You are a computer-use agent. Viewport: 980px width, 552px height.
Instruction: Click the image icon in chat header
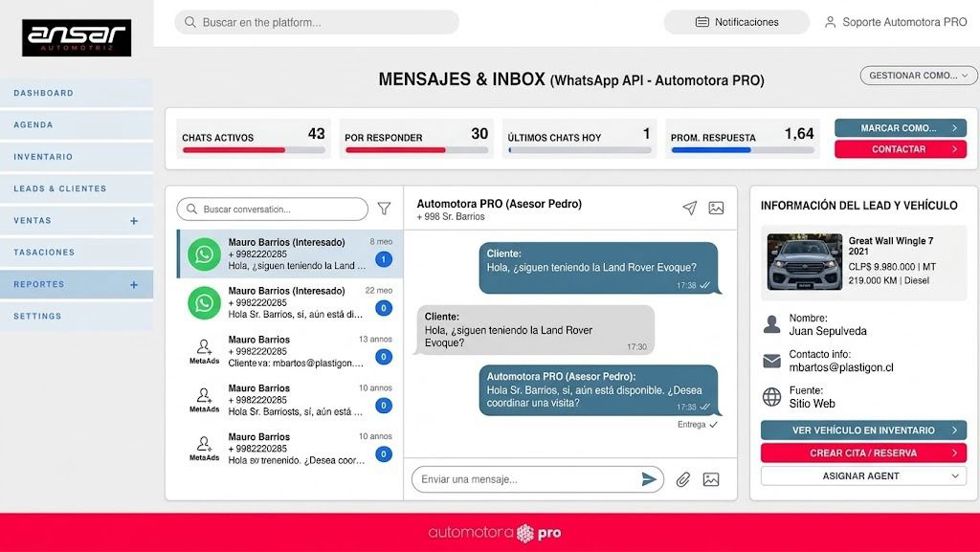pyautogui.click(x=716, y=208)
